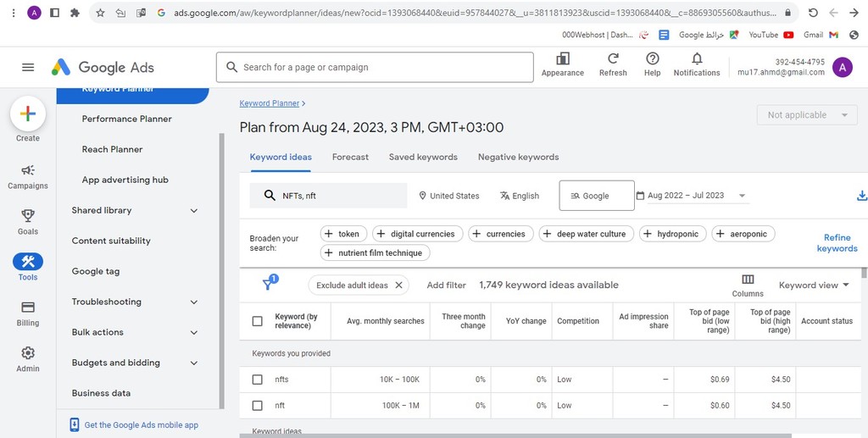Image resolution: width=868 pixels, height=438 pixels.
Task: Open Billing in the sidebar
Action: 28,313
